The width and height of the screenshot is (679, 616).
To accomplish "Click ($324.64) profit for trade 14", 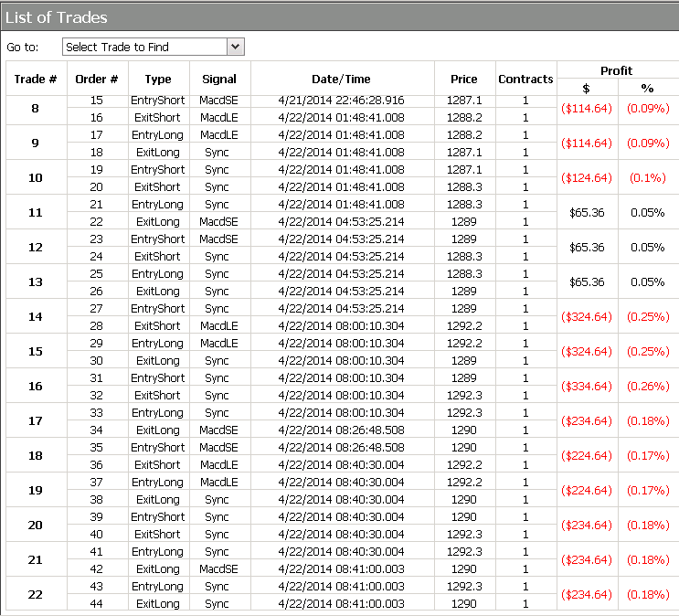I will (587, 316).
